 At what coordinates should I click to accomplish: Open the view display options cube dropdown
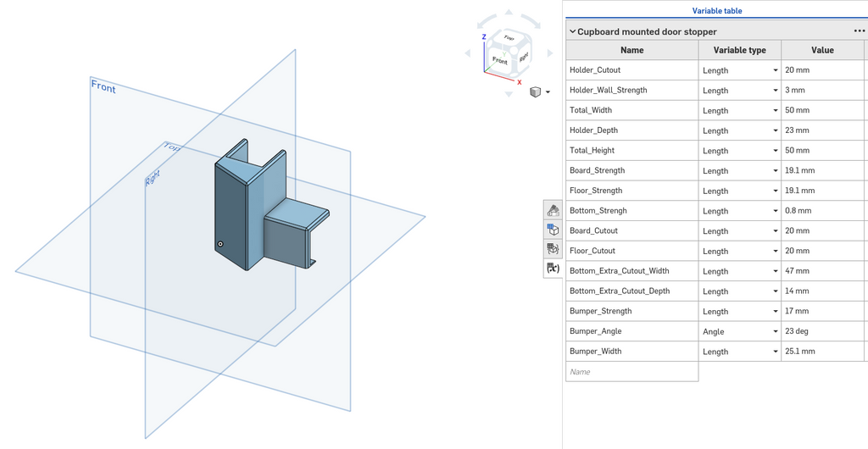(x=540, y=91)
